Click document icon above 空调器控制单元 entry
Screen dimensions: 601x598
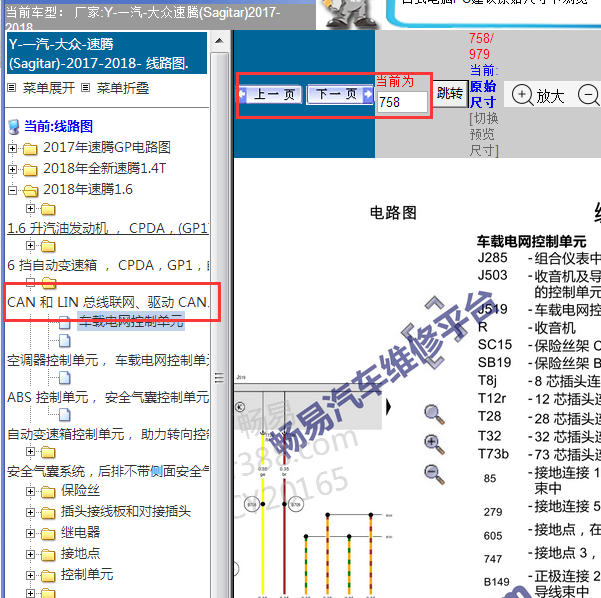[64, 340]
